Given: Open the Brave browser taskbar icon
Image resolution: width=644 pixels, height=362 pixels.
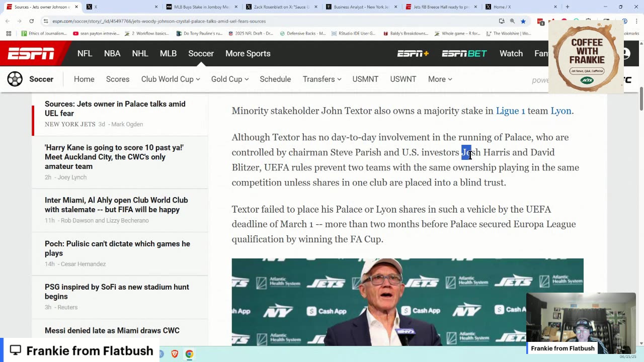Looking at the screenshot, I should (175, 354).
